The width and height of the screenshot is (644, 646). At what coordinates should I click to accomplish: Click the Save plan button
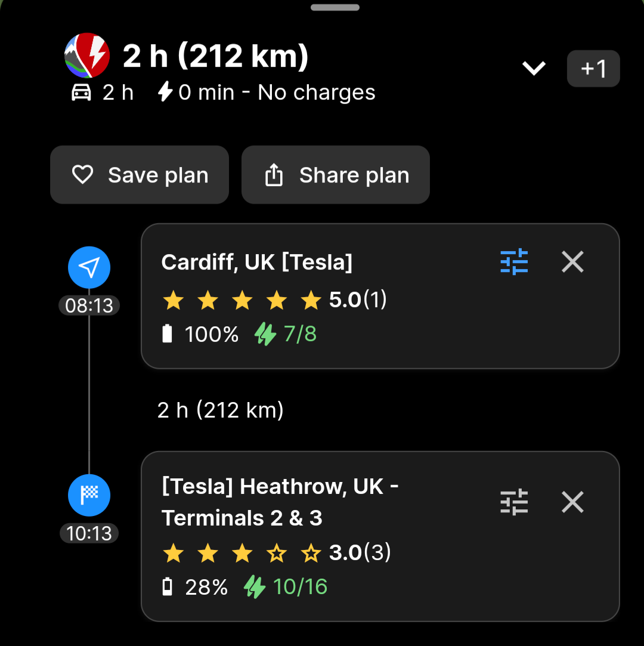[x=140, y=175]
